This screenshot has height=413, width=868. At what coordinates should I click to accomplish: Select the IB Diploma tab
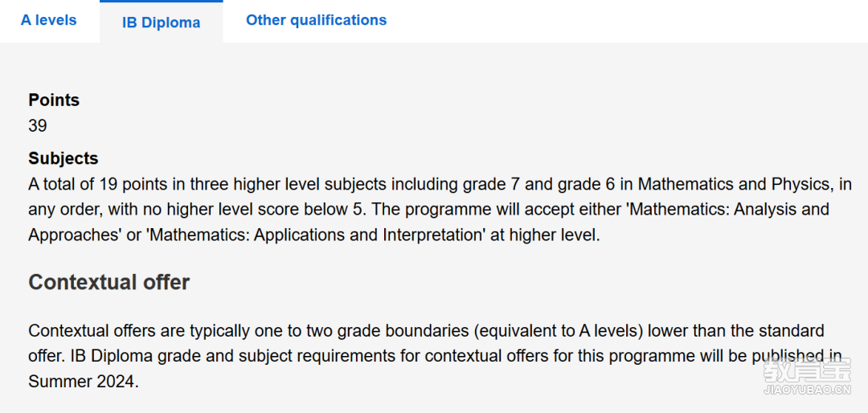pyautogui.click(x=161, y=23)
